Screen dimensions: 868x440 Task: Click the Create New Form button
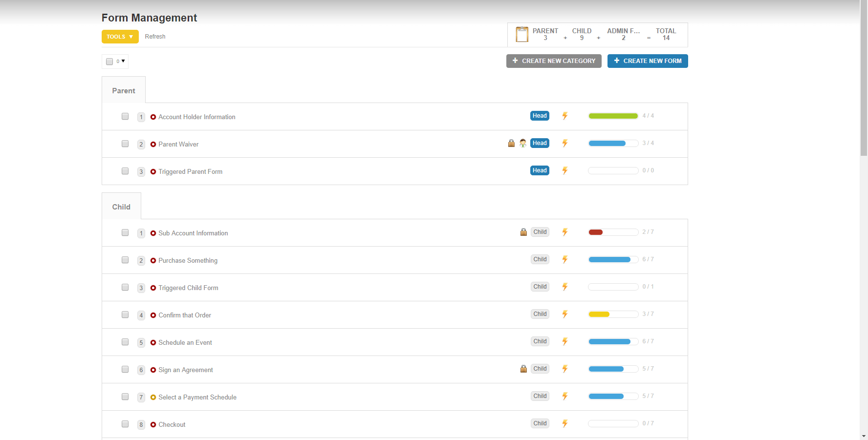(x=647, y=61)
